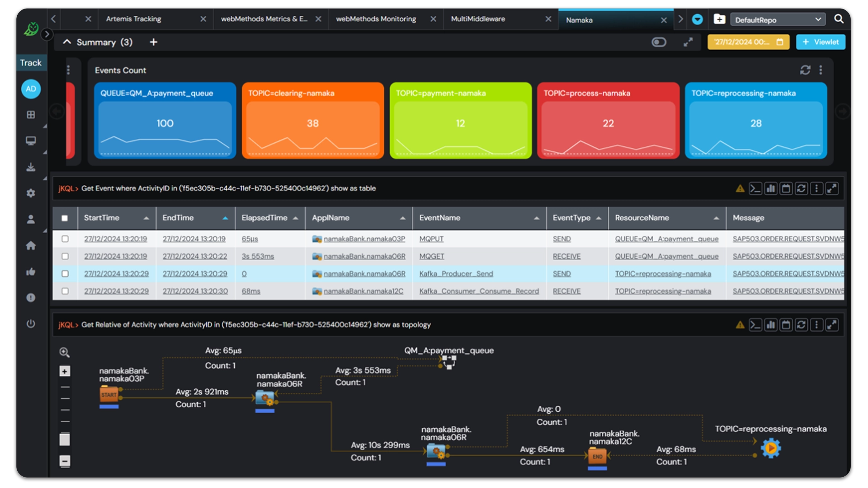Viewport: 868px width, 488px height.
Task: Select the TOPIC=clearing-namaka card
Action: pyautogui.click(x=313, y=120)
